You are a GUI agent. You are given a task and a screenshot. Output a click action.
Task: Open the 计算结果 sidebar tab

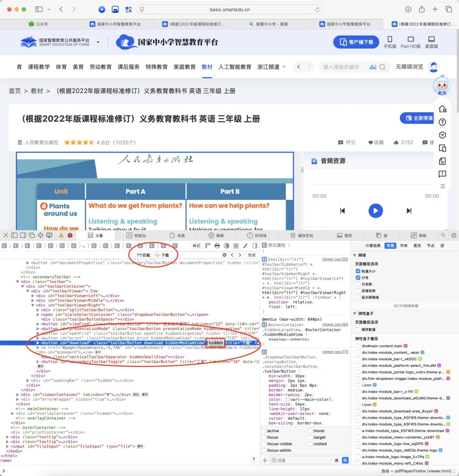[x=373, y=245]
